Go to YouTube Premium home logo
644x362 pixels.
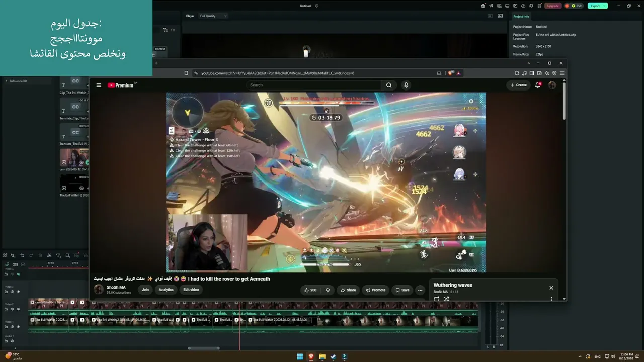tap(121, 85)
